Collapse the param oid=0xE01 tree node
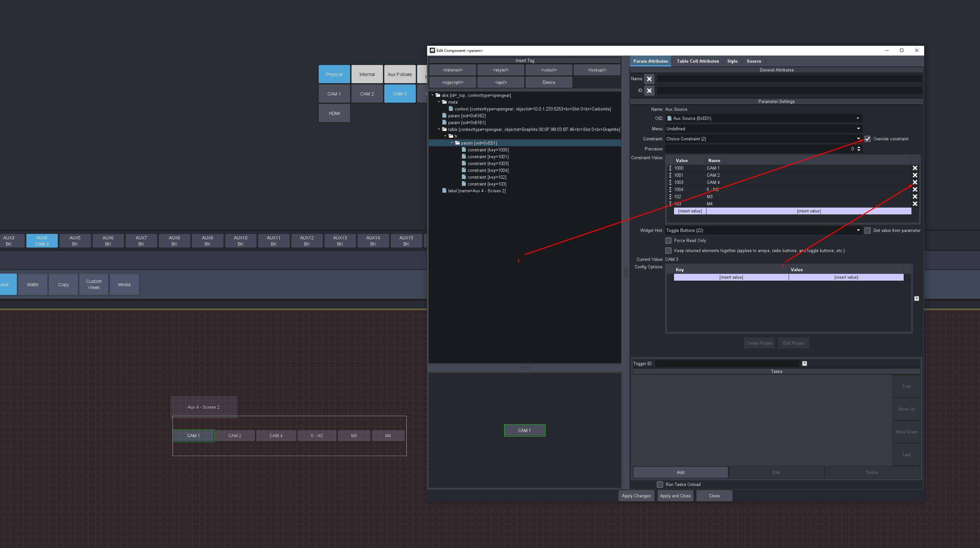 452,143
